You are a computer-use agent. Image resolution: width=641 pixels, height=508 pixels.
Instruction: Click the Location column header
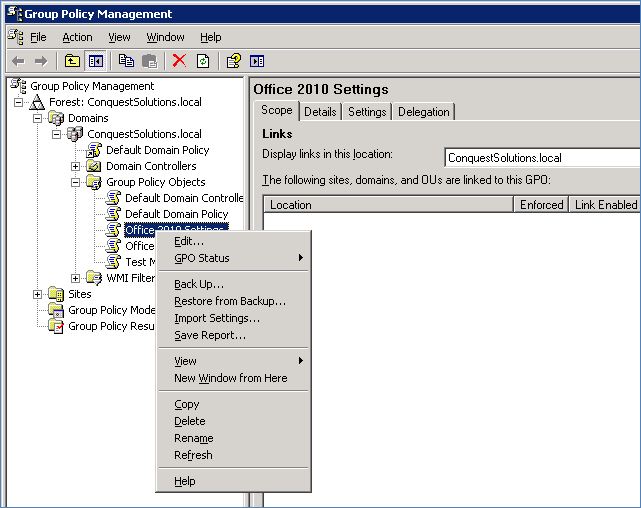tap(388, 204)
